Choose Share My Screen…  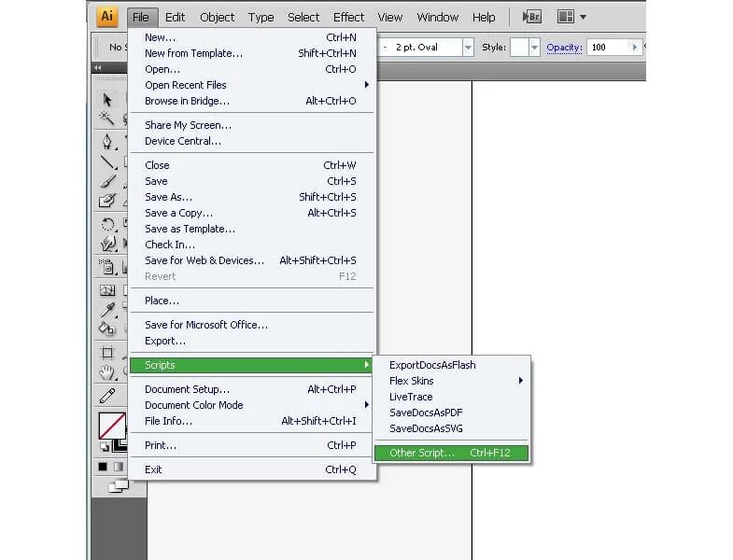coord(251,125)
